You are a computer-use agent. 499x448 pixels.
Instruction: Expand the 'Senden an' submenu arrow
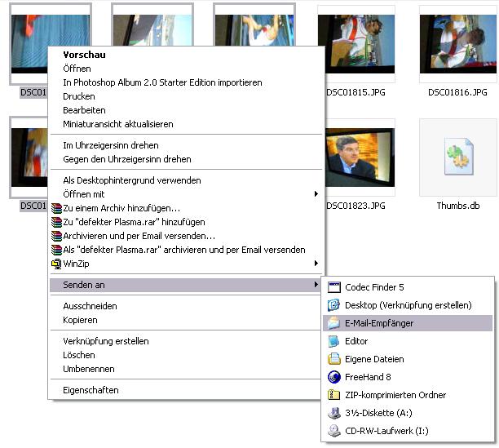[x=316, y=284]
